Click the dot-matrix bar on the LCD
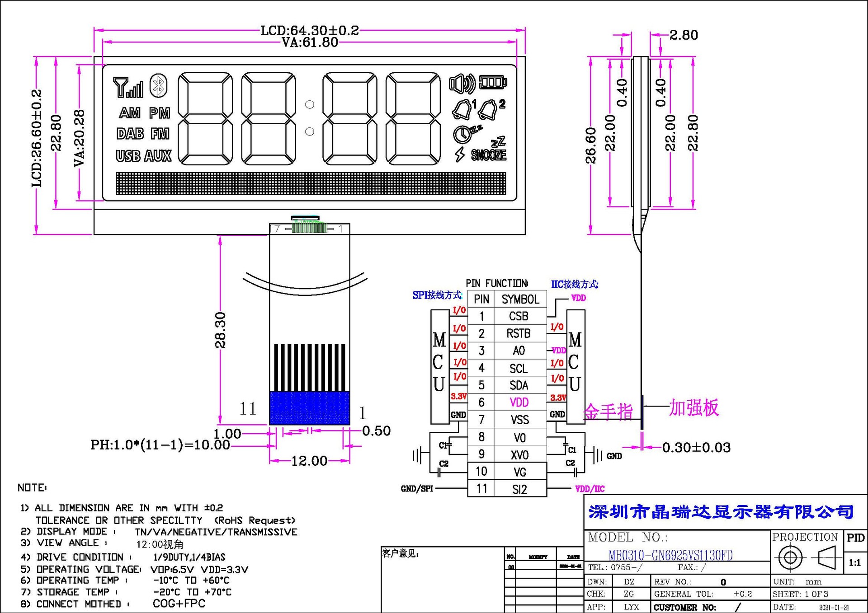This screenshot has height=613, width=868. (311, 183)
